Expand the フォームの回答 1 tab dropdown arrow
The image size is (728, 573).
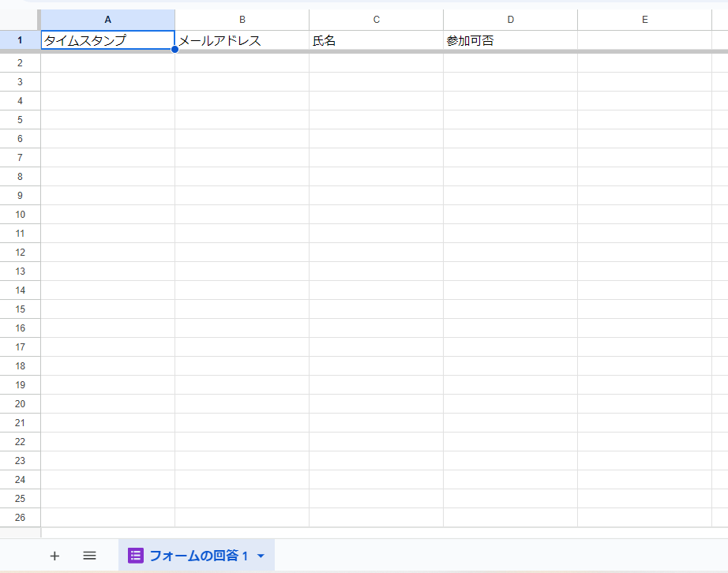tap(261, 556)
